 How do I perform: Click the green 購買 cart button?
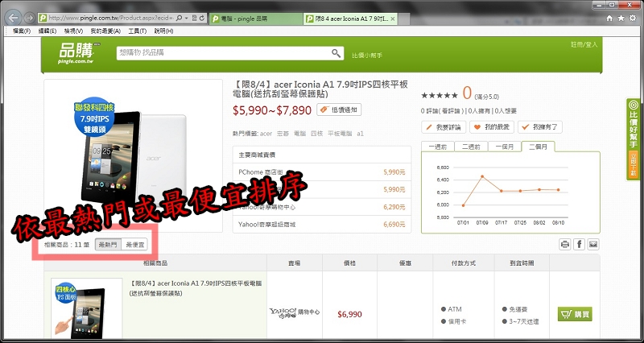[x=575, y=315]
